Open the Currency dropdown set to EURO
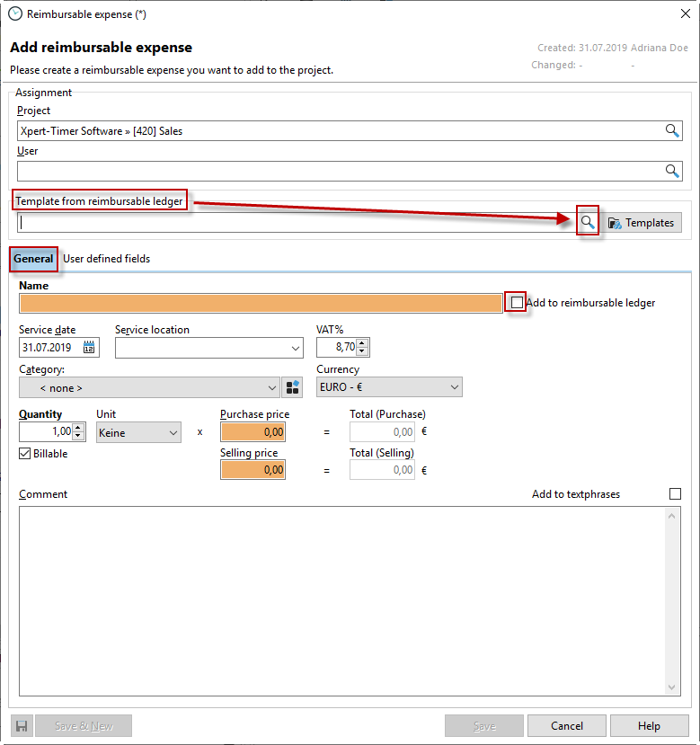 [x=454, y=388]
